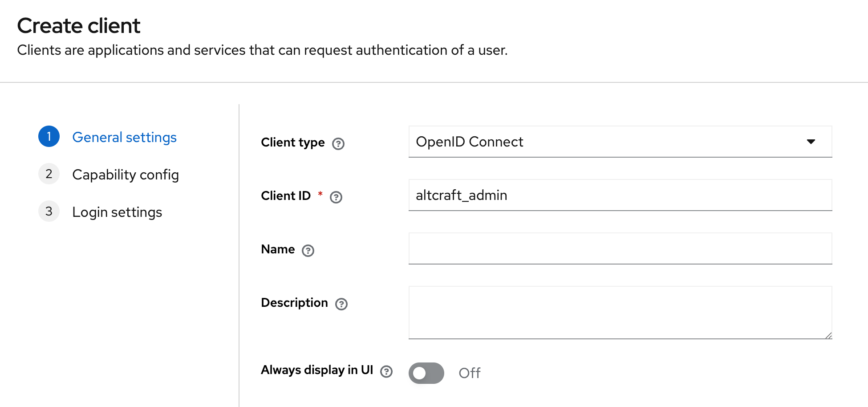Click the caret arrow in Client type select
The width and height of the screenshot is (868, 407).
coord(811,142)
